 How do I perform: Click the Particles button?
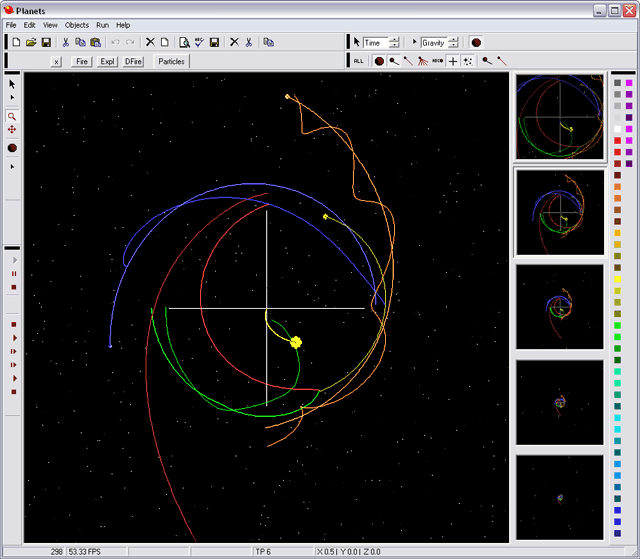171,62
